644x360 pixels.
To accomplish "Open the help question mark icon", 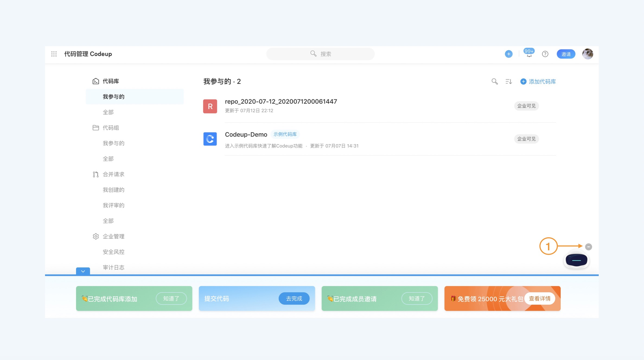I will 545,54.
